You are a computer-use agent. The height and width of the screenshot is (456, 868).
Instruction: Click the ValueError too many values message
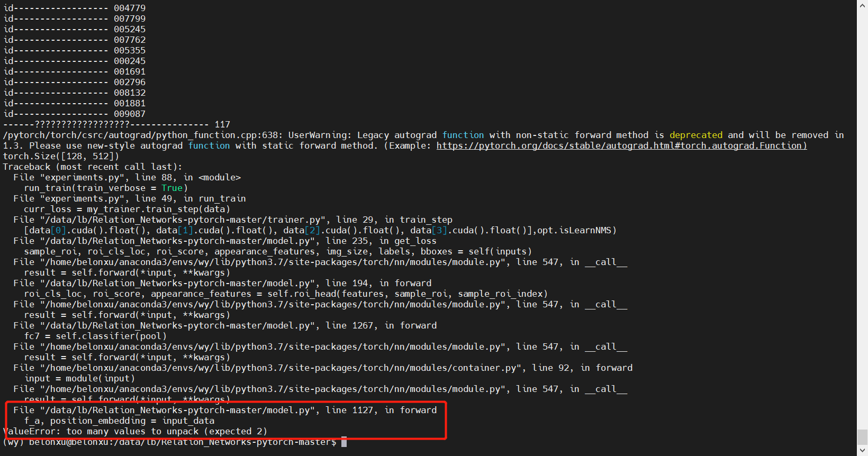pos(135,431)
